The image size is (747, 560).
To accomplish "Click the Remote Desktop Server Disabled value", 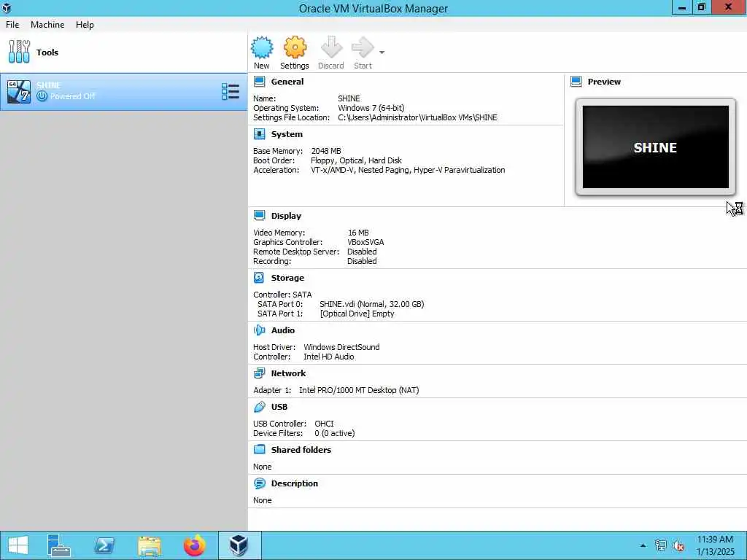I will click(x=362, y=252).
